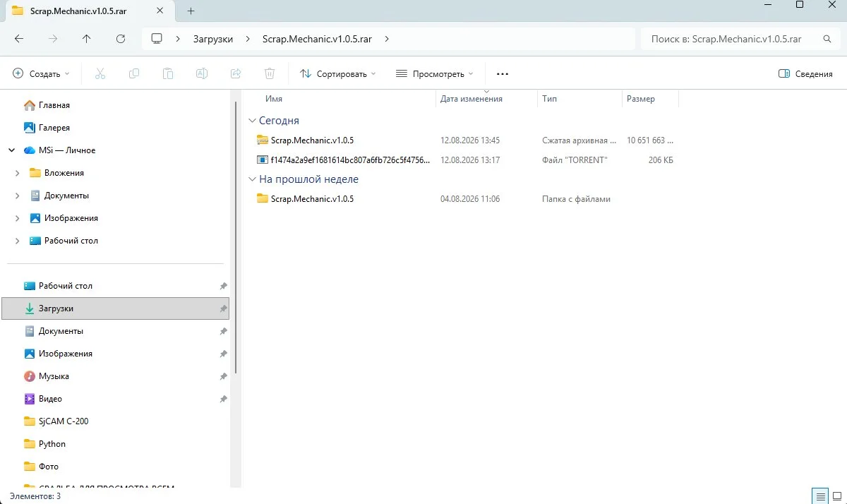Click Загрузки breadcrumb in address bar
This screenshot has height=504, width=847.
coord(213,39)
